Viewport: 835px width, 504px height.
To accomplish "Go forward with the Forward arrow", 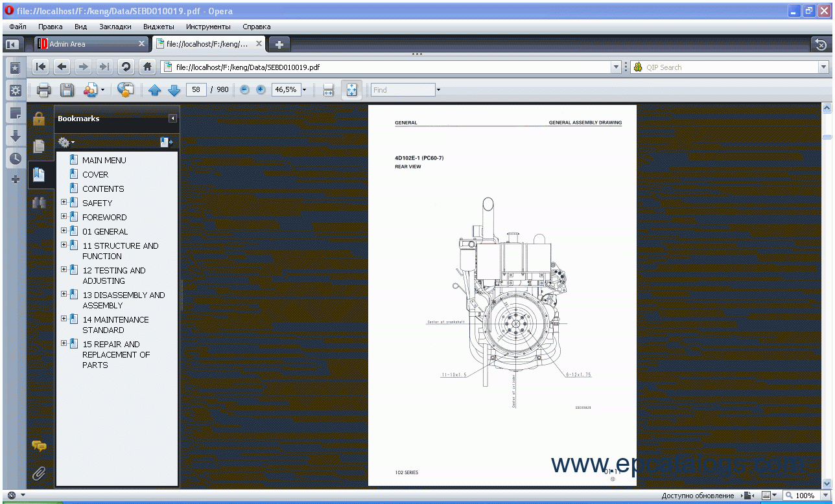I will pos(83,67).
